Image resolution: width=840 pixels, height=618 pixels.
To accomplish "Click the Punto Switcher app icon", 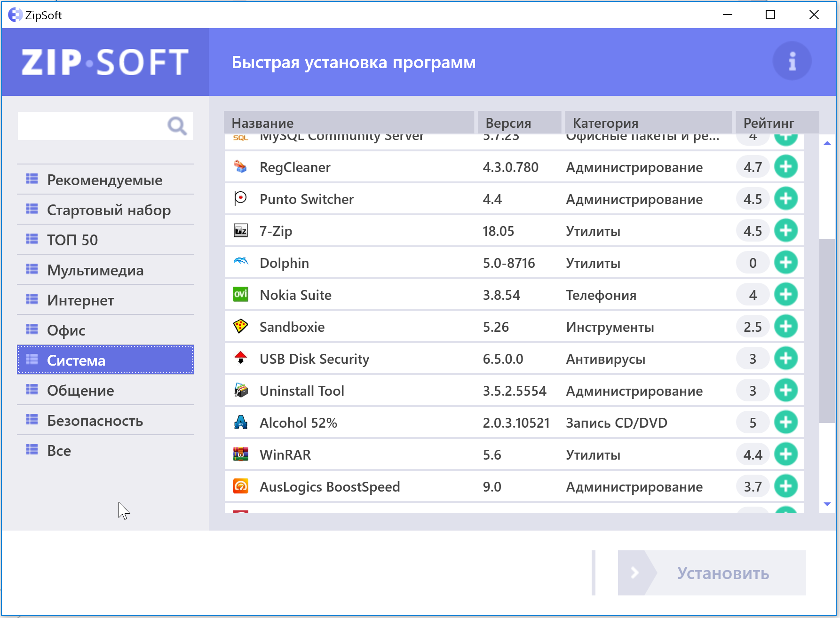I will point(241,198).
